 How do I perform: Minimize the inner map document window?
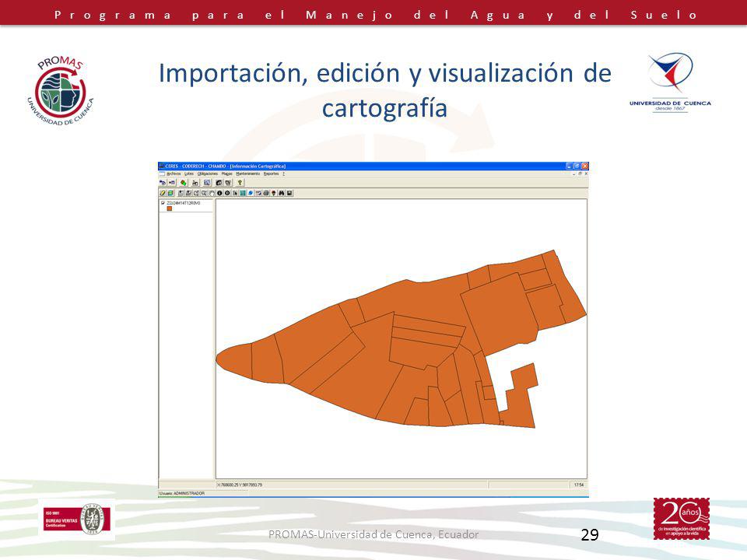tap(574, 174)
